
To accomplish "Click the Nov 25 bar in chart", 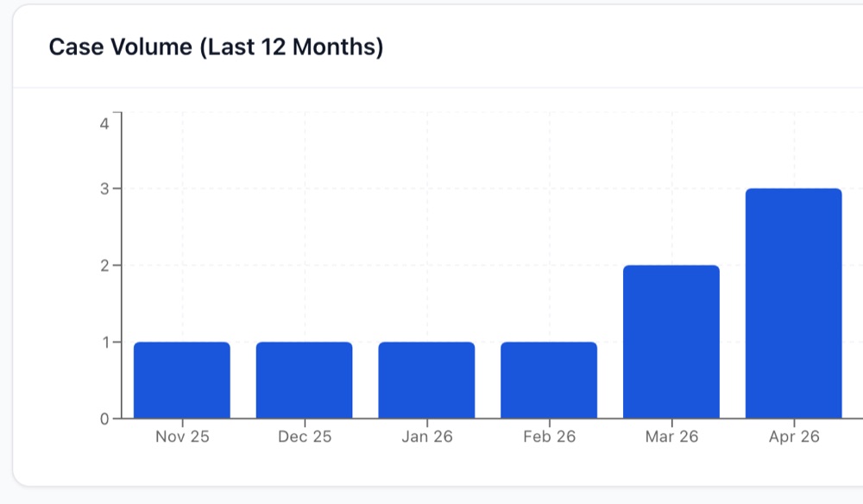I will coord(182,381).
